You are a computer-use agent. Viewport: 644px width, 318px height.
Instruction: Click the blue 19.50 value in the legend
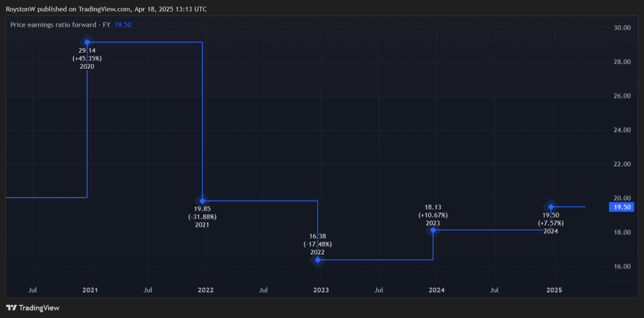(122, 25)
